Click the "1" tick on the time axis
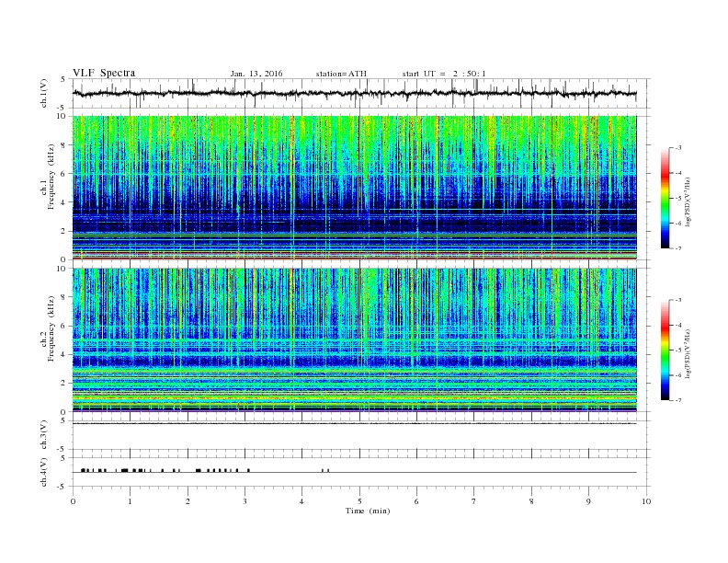Viewport: 728px width, 563px height. tap(130, 501)
